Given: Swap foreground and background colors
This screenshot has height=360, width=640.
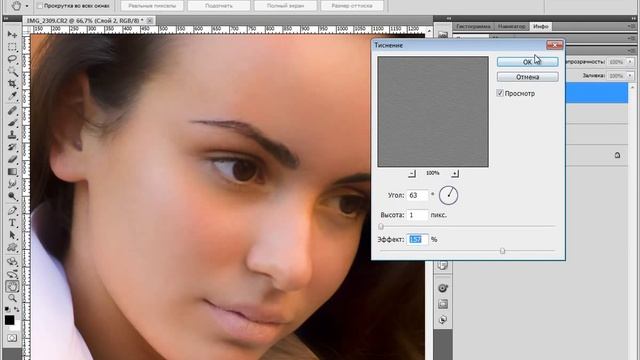Looking at the screenshot, I should (x=17, y=309).
